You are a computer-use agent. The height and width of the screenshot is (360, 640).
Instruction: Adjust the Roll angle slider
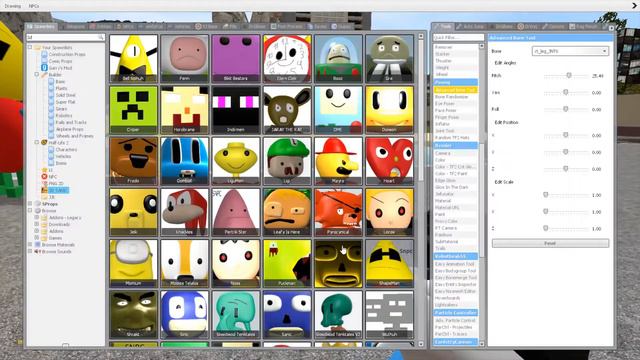pyautogui.click(x=566, y=109)
